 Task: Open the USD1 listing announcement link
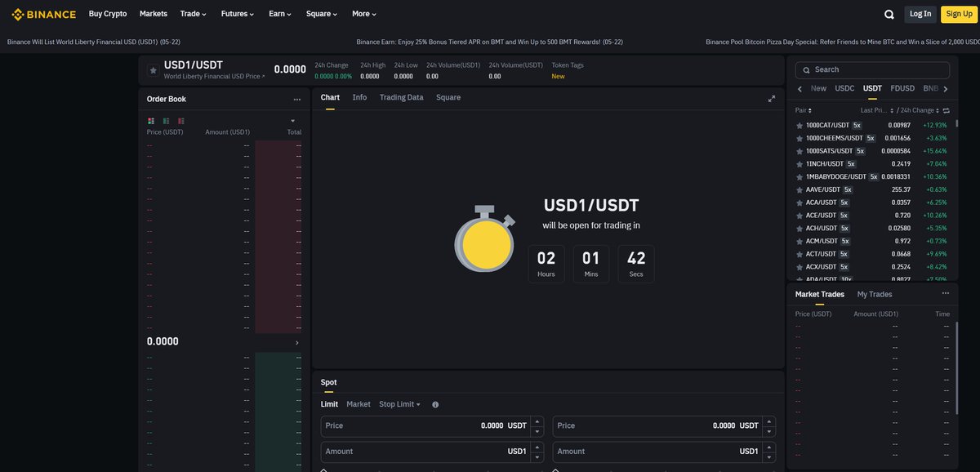coord(94,42)
